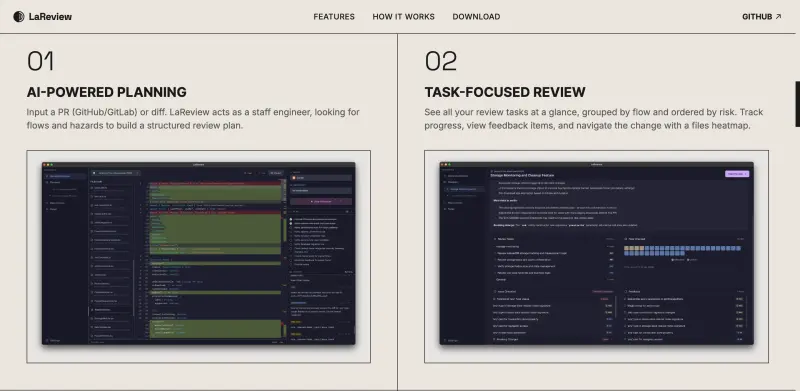800x391 pixels.
Task: Click the paragraph beginning "Input a PR (GitHub/GitLab)"
Action: pos(193,118)
